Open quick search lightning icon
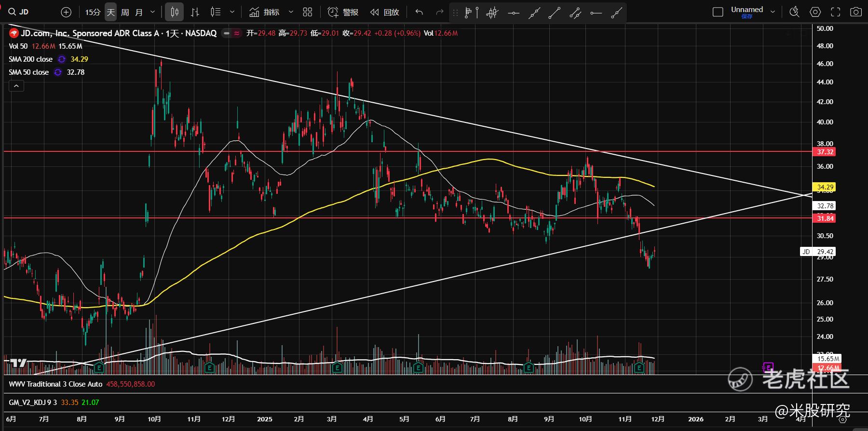 click(x=794, y=12)
